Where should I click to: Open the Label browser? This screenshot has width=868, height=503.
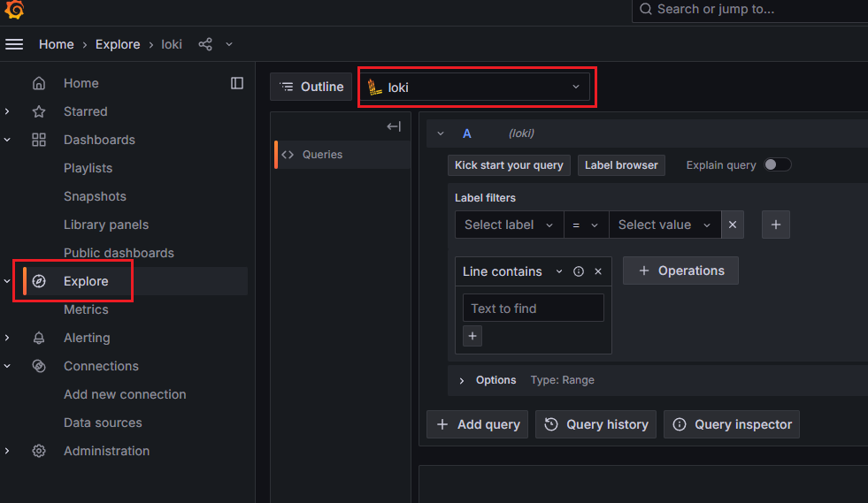[621, 165]
